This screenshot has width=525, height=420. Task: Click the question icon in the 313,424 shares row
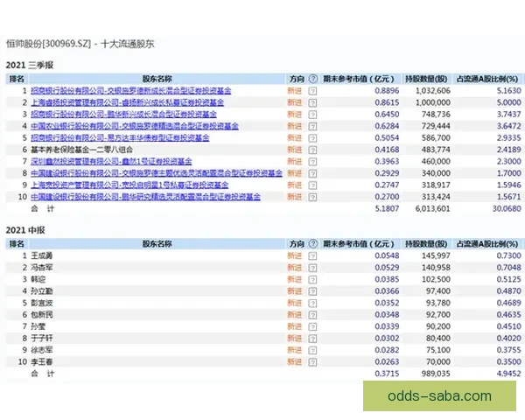tap(312, 197)
